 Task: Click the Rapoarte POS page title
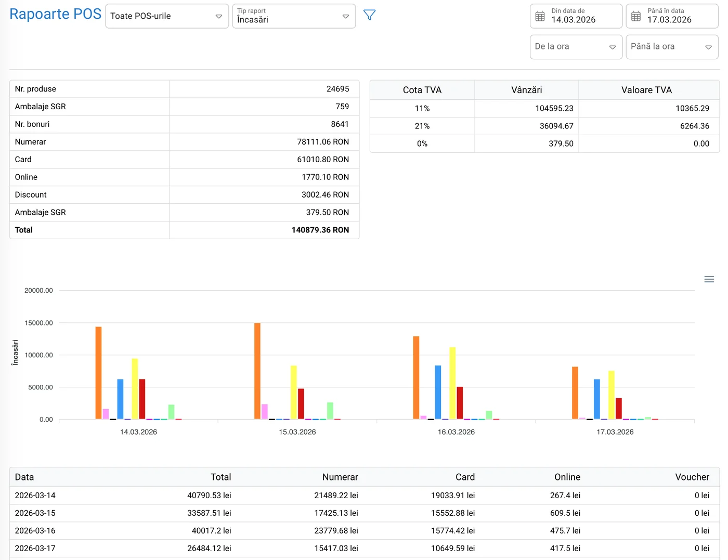(55, 14)
